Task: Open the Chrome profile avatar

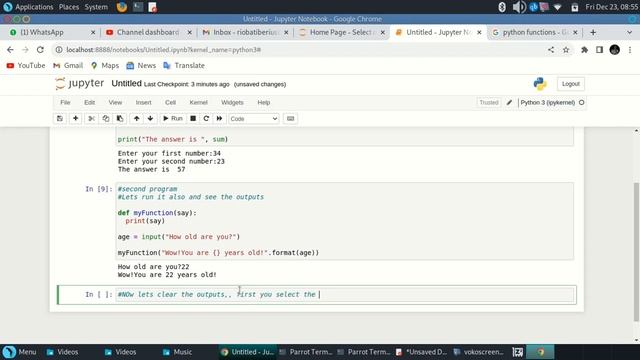Action: coord(615,50)
